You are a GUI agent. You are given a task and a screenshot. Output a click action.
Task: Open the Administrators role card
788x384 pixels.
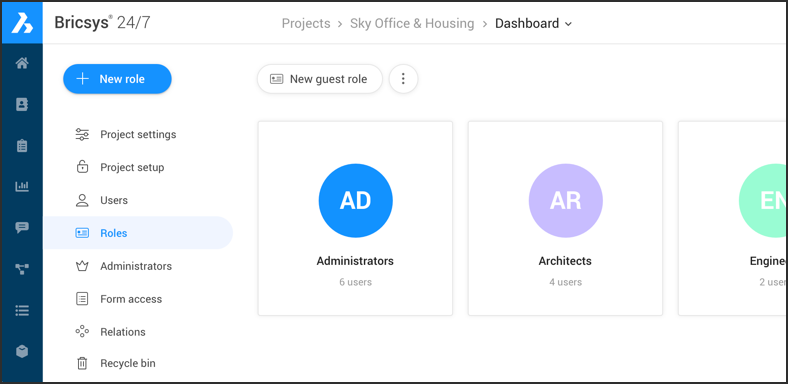click(355, 219)
